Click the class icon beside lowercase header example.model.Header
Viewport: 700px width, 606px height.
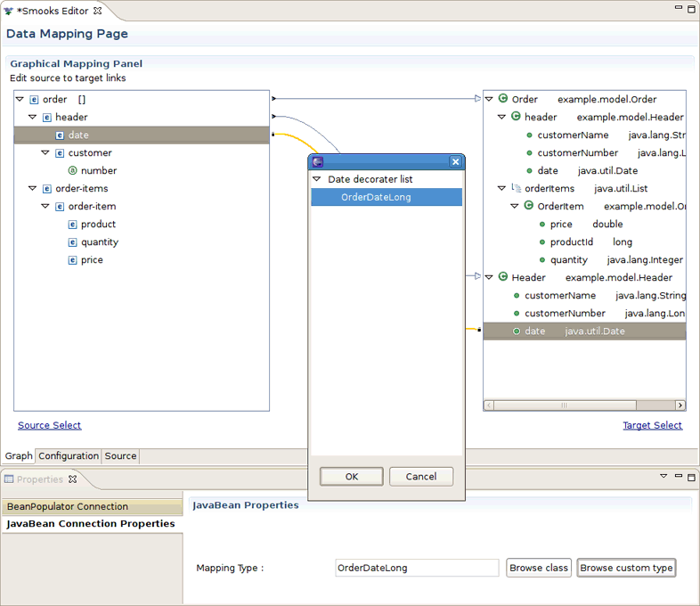click(516, 116)
